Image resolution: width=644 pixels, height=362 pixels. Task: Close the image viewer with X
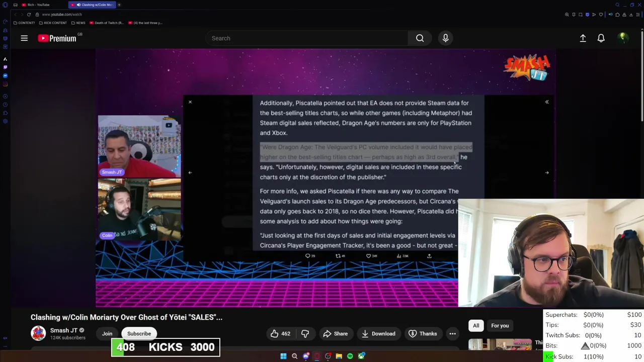190,102
